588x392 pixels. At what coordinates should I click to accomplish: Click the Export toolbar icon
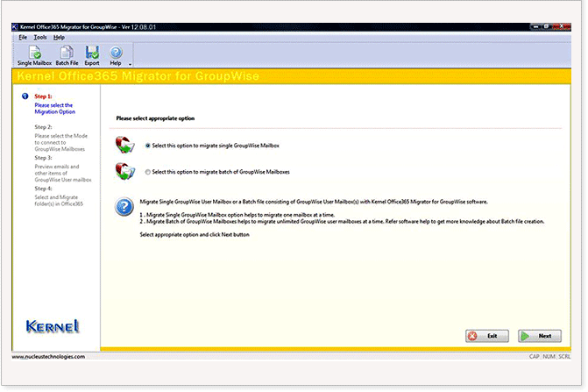pyautogui.click(x=92, y=55)
